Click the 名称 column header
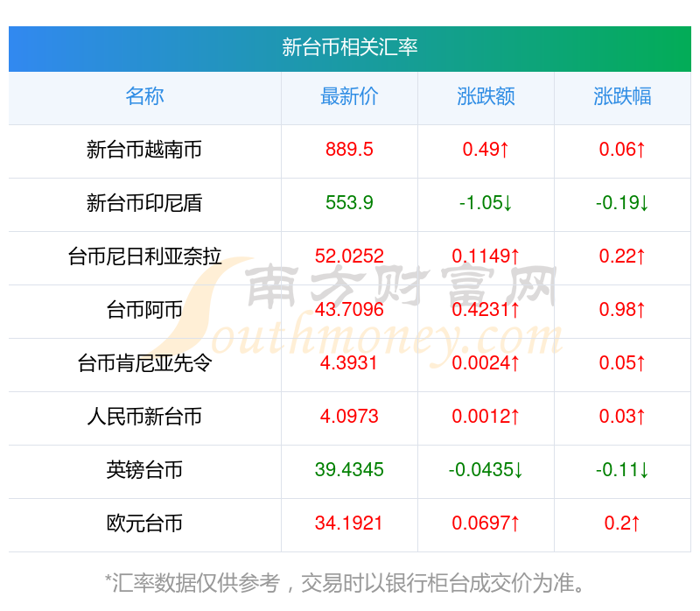This screenshot has height=611, width=700. [x=144, y=96]
